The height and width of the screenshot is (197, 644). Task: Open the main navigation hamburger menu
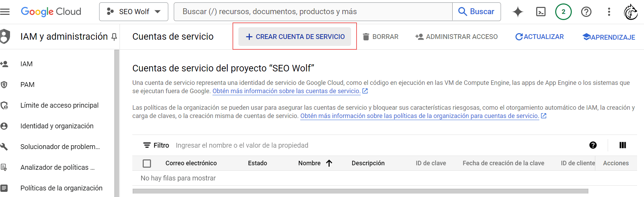coord(5,12)
